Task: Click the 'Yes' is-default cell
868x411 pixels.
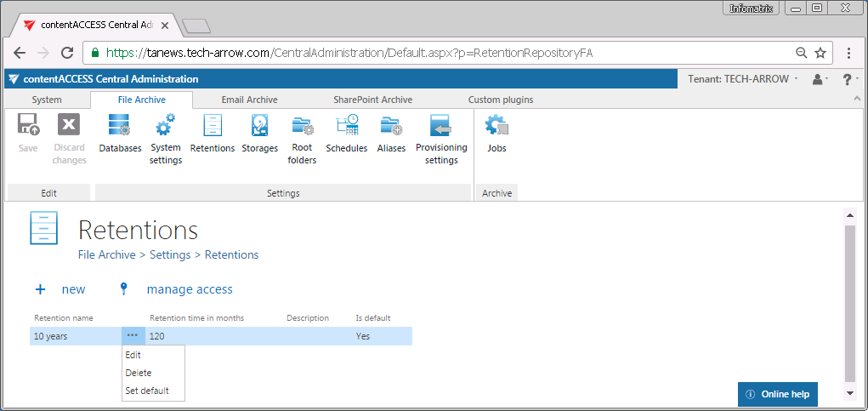Action: click(363, 336)
